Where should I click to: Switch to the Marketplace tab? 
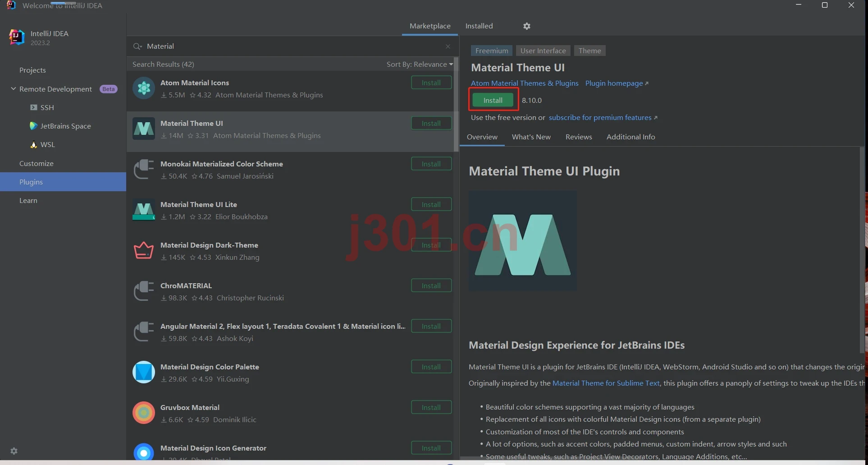pos(430,26)
